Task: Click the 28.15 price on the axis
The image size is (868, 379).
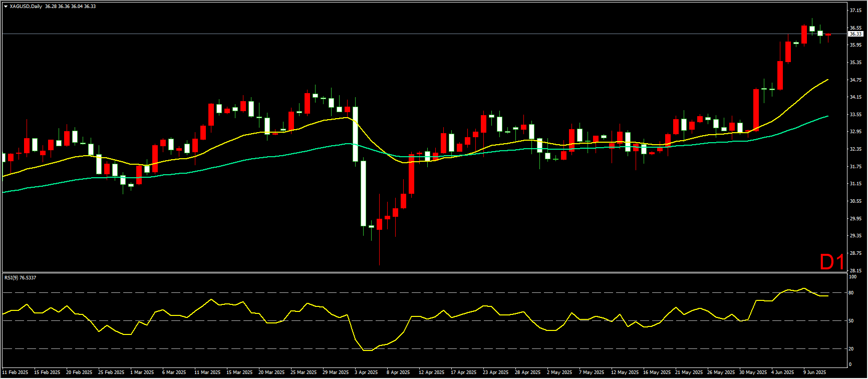Action: coord(855,270)
